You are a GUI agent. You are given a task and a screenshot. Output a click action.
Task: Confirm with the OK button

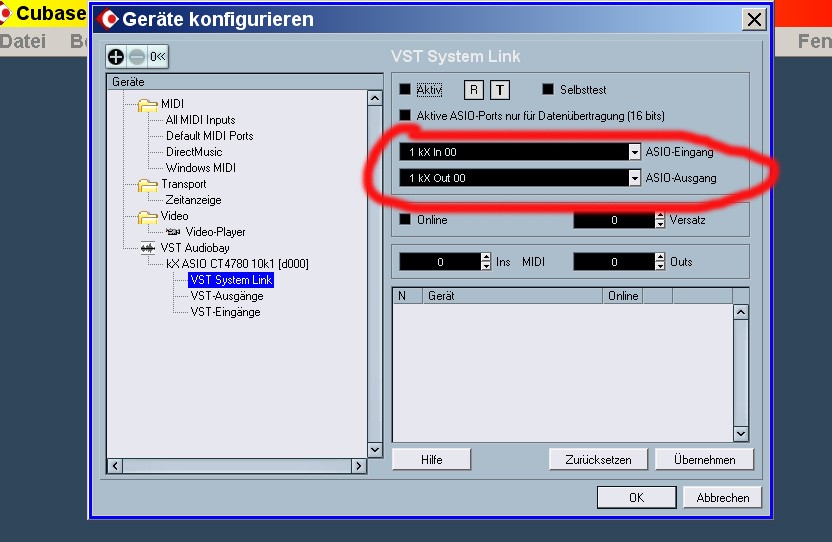[x=636, y=497]
